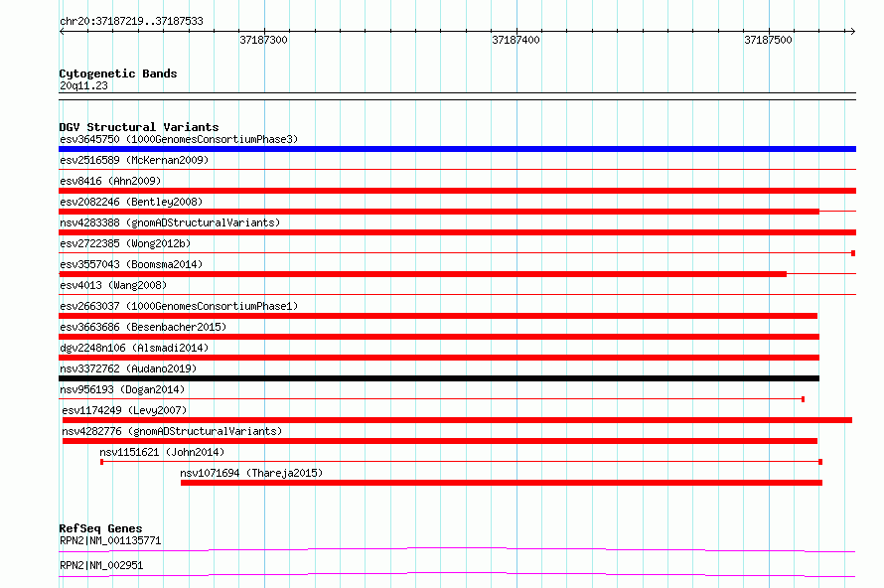
Task: Click the black nsv3372762 variant bar
Action: coord(439,378)
